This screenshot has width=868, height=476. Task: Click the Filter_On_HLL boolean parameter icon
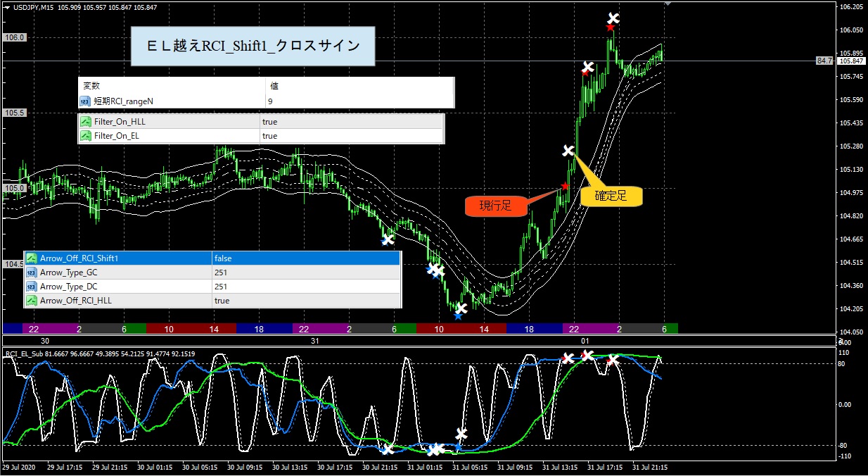point(86,122)
